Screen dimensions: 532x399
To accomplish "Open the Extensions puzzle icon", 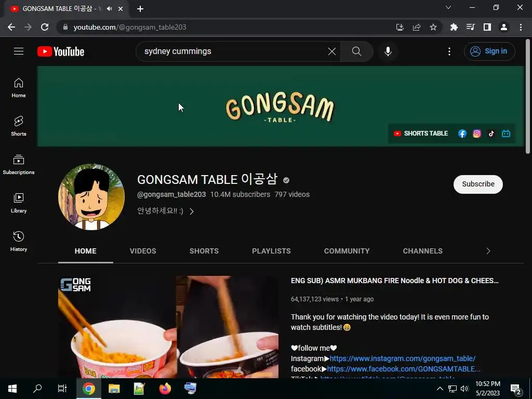I will [454, 27].
